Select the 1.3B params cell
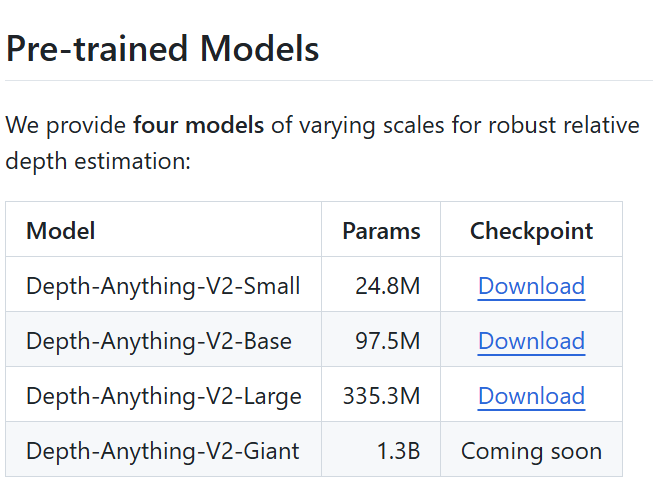This screenshot has height=495, width=653. pos(398,451)
